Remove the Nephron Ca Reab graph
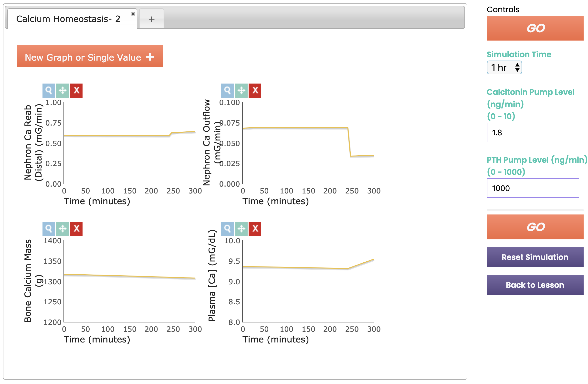Image resolution: width=588 pixels, height=384 pixels. click(x=76, y=90)
